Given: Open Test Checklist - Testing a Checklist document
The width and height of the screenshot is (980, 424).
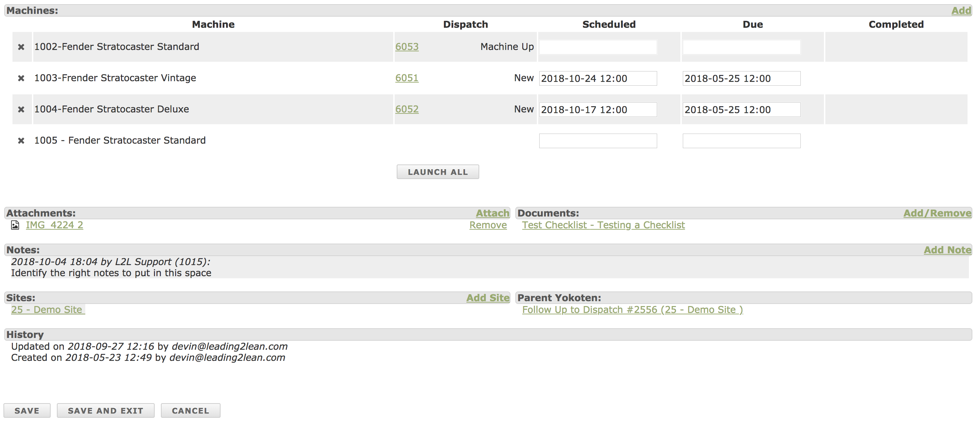Looking at the screenshot, I should [x=603, y=225].
